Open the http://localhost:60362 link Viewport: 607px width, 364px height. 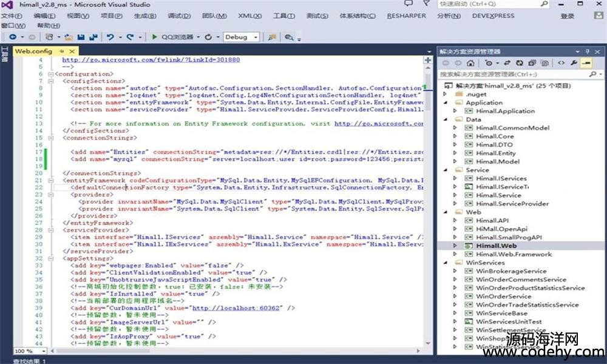click(x=236, y=308)
